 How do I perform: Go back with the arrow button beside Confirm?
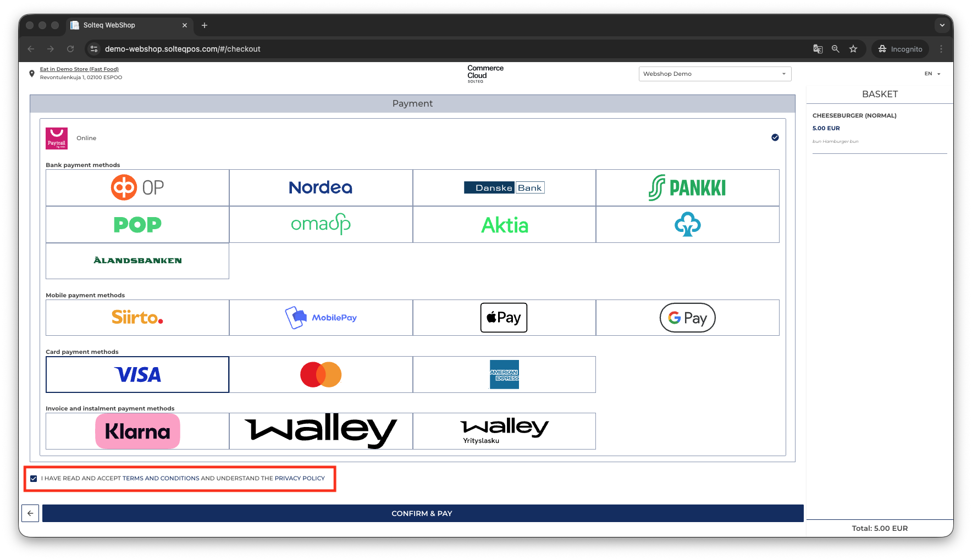30,513
